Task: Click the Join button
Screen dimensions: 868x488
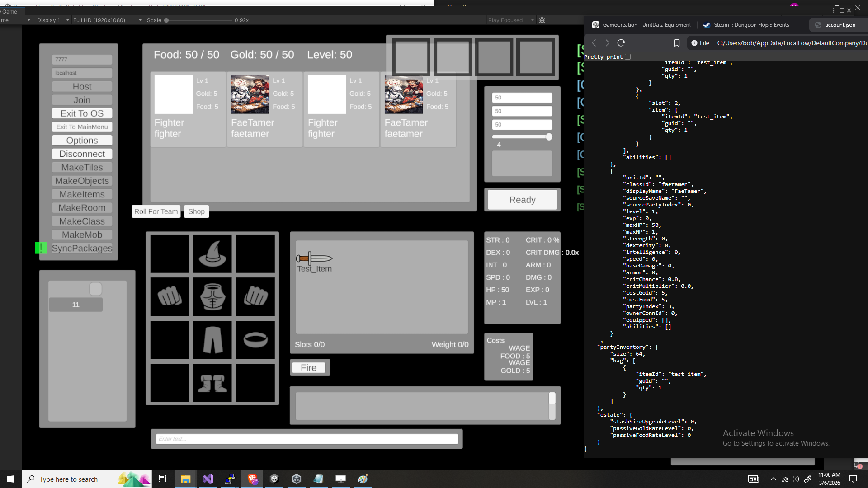Action: [x=82, y=100]
